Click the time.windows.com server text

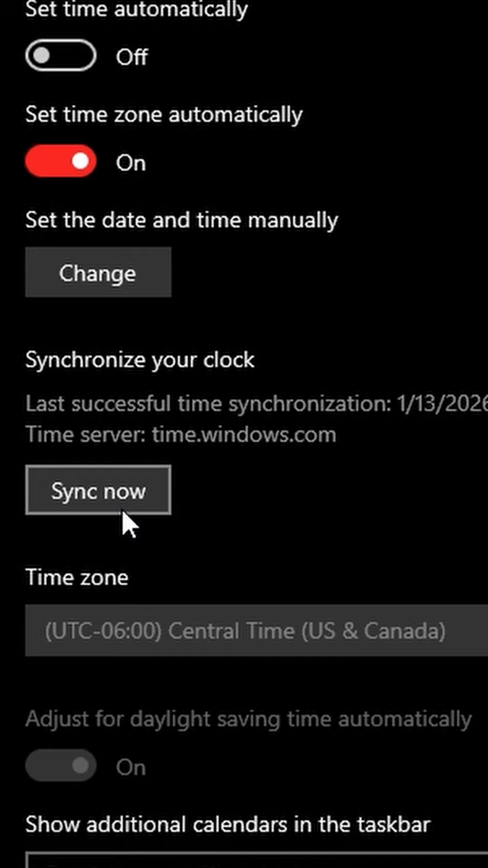pos(244,435)
